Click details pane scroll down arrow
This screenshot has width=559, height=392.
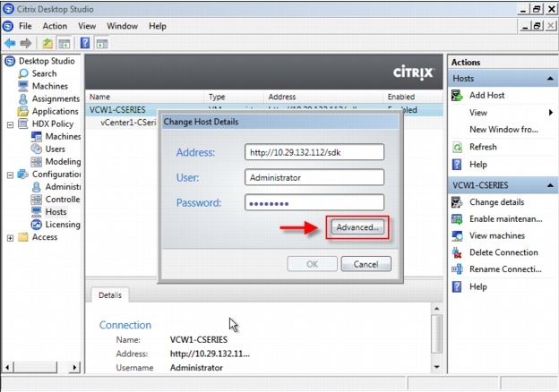click(437, 367)
